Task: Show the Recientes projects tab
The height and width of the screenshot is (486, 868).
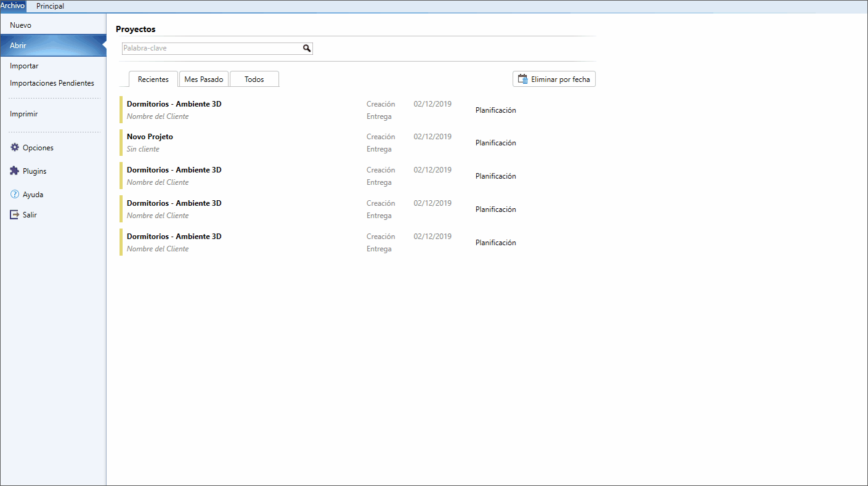Action: click(153, 79)
